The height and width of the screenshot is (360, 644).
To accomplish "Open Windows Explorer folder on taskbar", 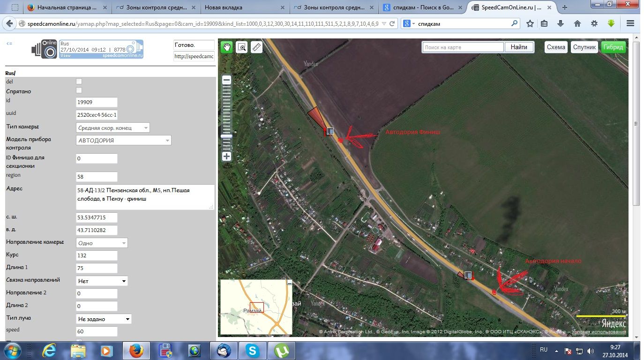I will coord(78,350).
